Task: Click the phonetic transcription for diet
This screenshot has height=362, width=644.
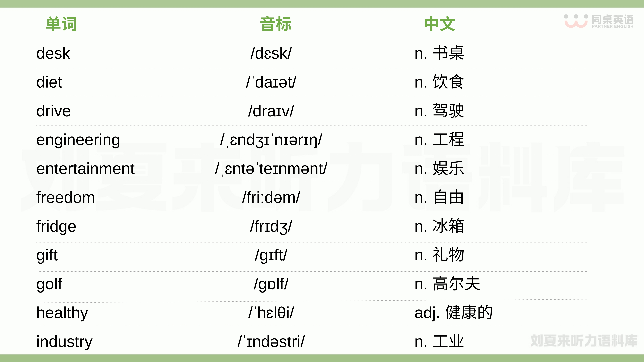Action: 271,82
